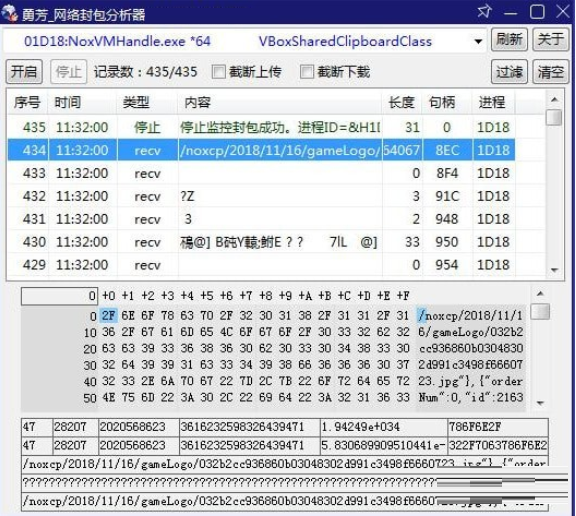Click hex row offset label 10
Screen dimensions: 576x516
90,332
